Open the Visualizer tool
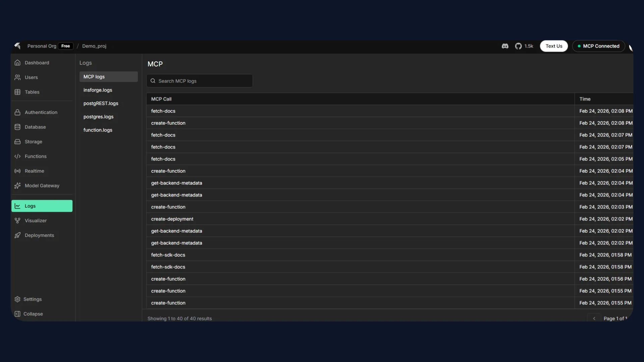 tap(36, 221)
